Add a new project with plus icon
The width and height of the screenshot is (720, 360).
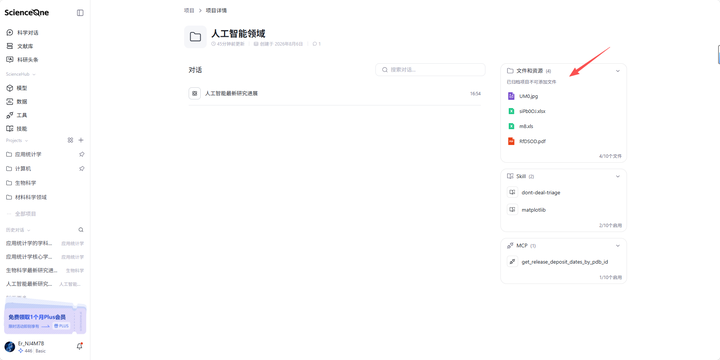(x=81, y=140)
